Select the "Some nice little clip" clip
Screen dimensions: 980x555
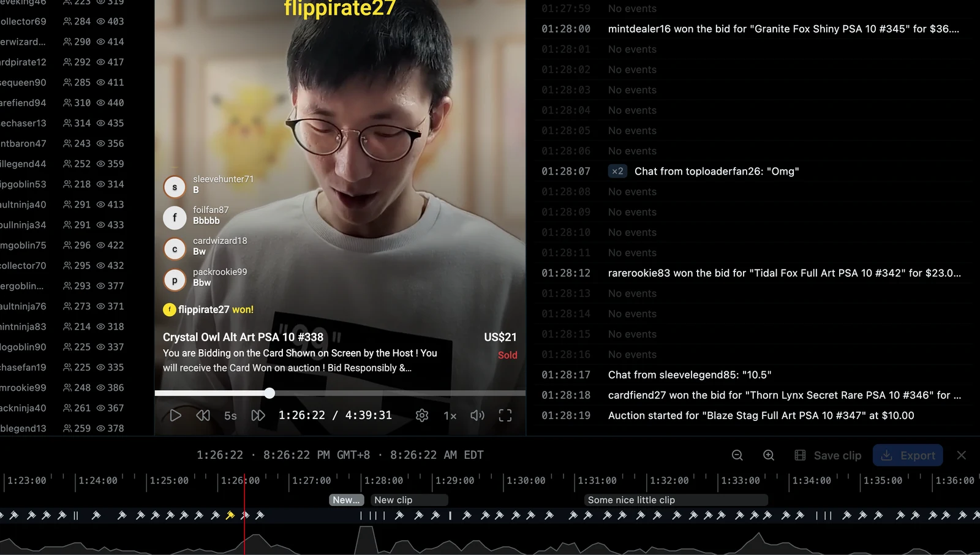click(676, 500)
